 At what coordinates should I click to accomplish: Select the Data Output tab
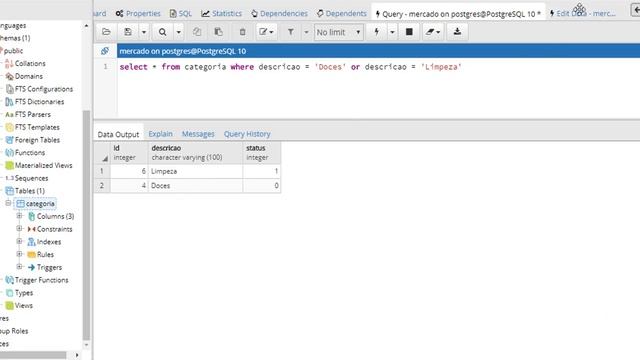pos(118,134)
